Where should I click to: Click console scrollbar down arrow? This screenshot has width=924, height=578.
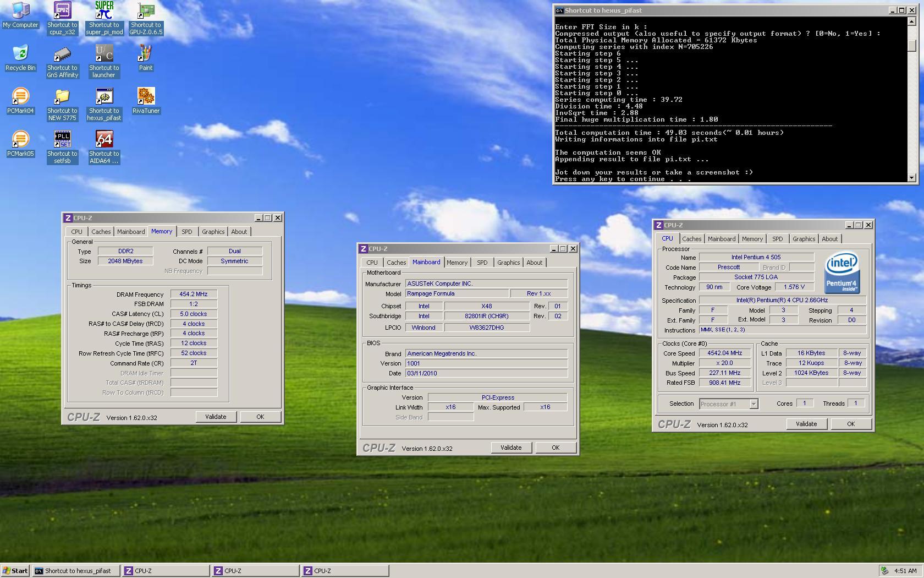coord(912,177)
